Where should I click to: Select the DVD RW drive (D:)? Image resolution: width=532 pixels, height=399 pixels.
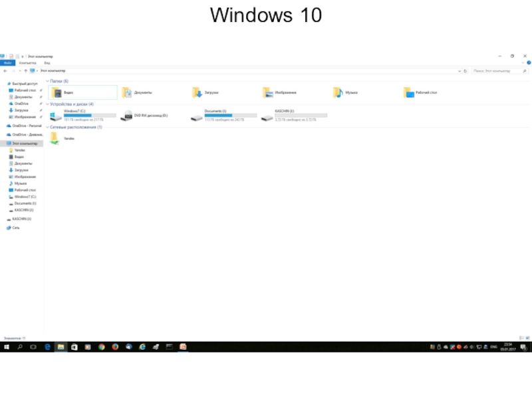point(144,115)
